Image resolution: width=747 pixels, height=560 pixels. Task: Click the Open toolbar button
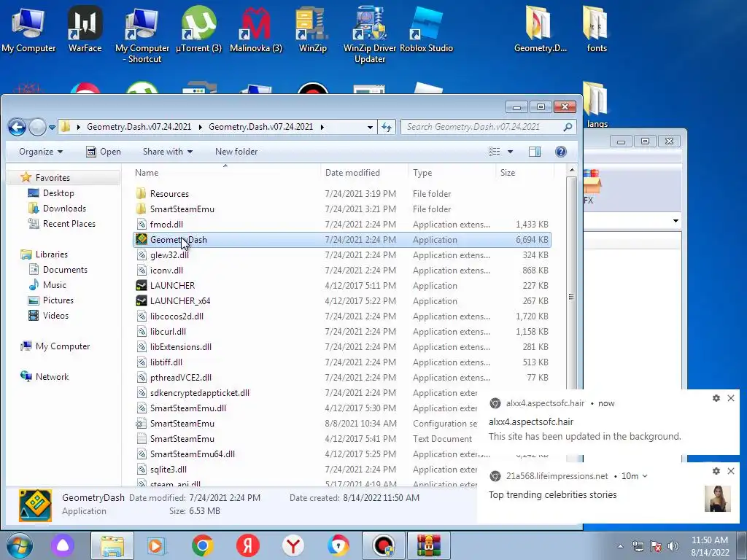pos(104,152)
